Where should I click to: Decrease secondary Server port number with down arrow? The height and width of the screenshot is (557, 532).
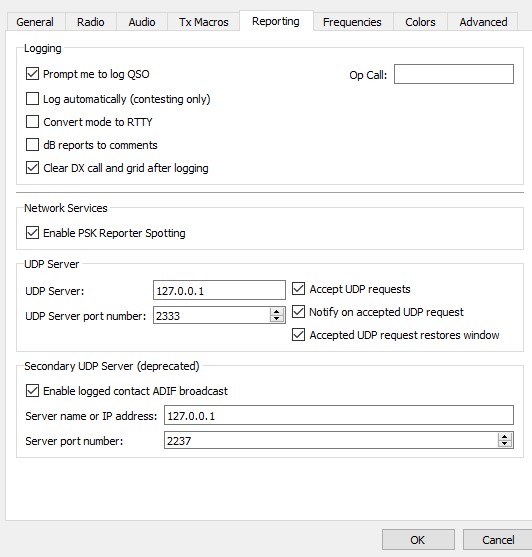(x=505, y=444)
